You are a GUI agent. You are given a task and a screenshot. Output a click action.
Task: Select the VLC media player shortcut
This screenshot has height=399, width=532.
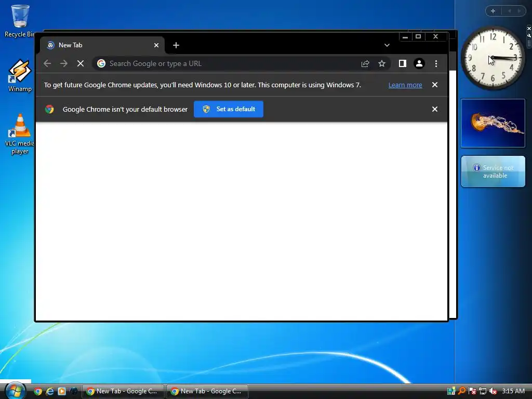(x=20, y=134)
